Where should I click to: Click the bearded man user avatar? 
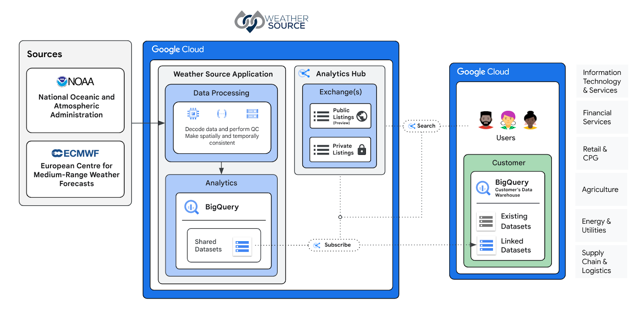[486, 120]
